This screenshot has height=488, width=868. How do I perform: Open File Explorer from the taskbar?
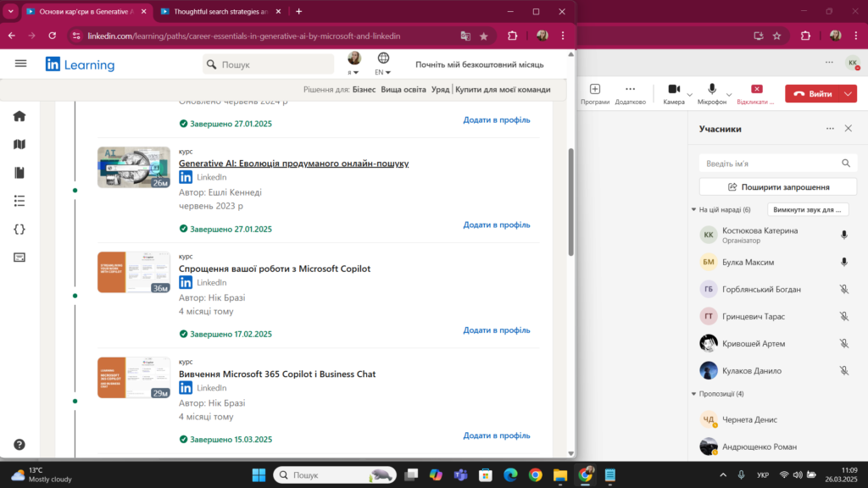(560, 474)
